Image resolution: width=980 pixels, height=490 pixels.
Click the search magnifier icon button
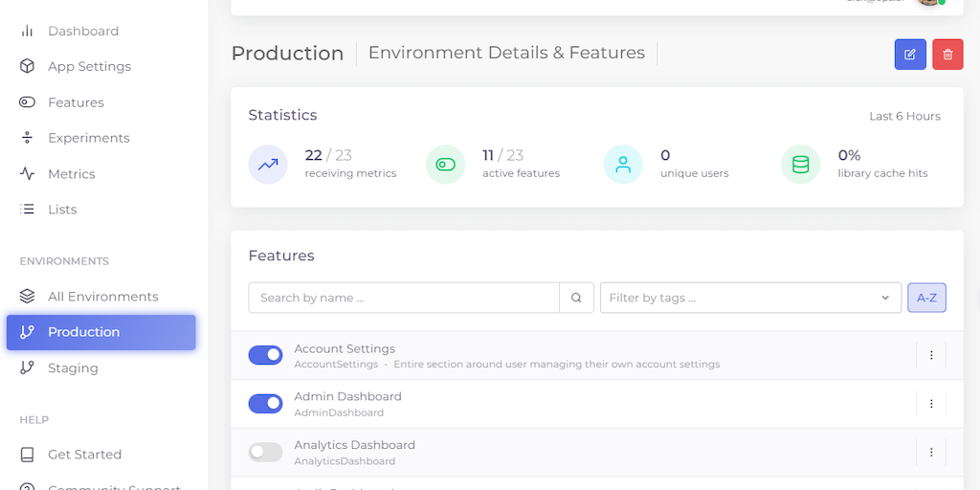[576, 298]
